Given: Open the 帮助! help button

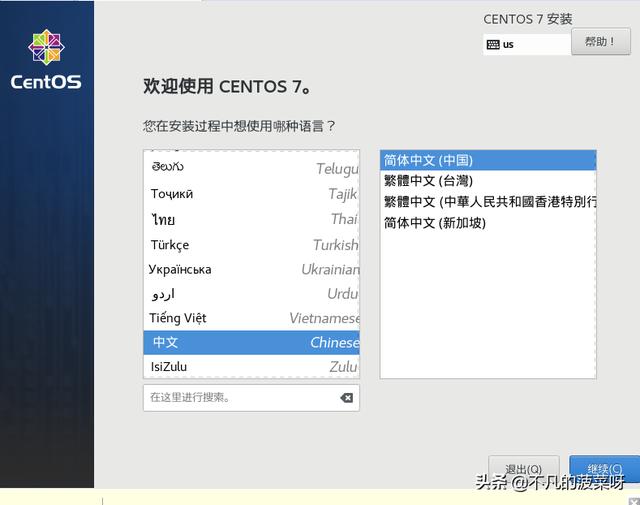Looking at the screenshot, I should 601,41.
